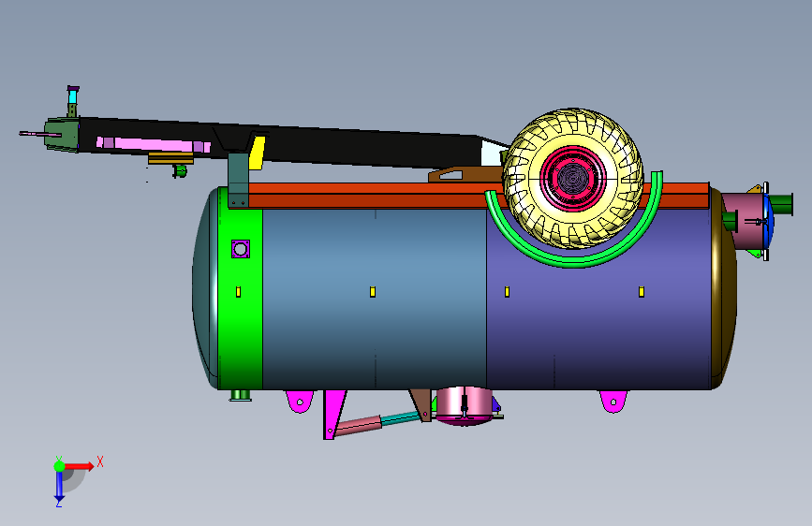
Task: Pick the teal rod of the hydraulic cylinder
Action: point(401,418)
